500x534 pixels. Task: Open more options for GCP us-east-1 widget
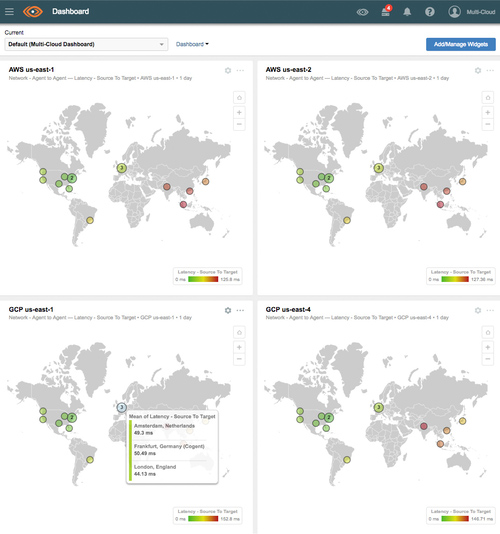coord(240,310)
